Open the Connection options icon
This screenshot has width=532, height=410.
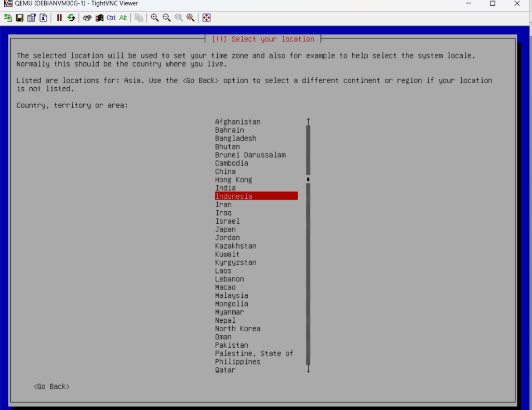(x=31, y=18)
